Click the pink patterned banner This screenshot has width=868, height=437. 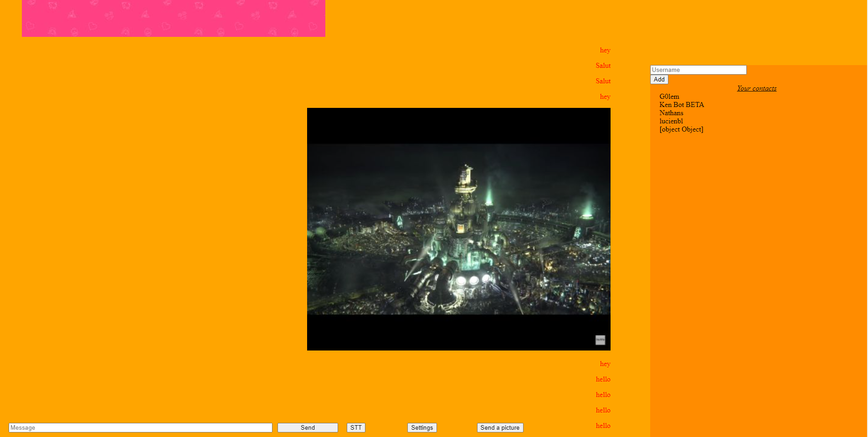coord(174,18)
